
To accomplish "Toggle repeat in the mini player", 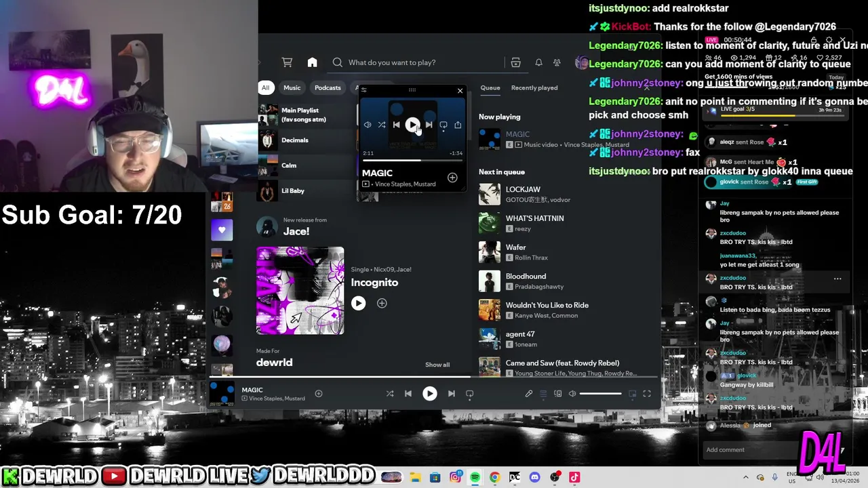I will click(443, 125).
